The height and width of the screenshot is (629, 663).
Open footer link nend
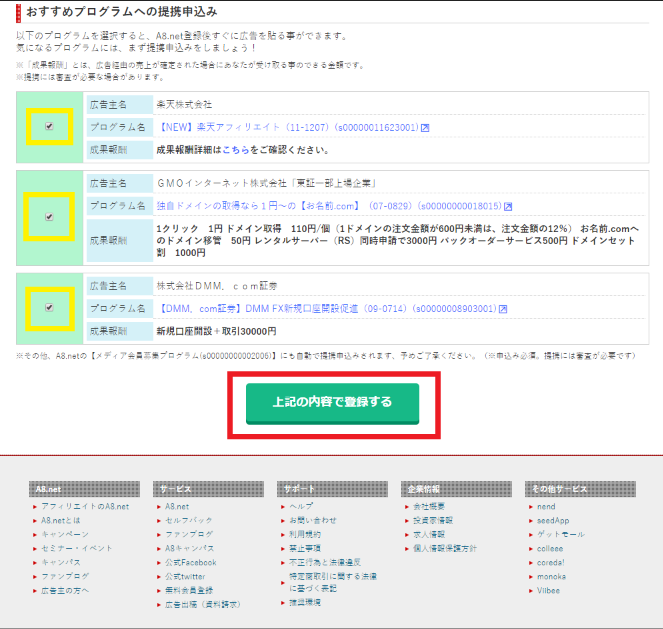point(546,506)
